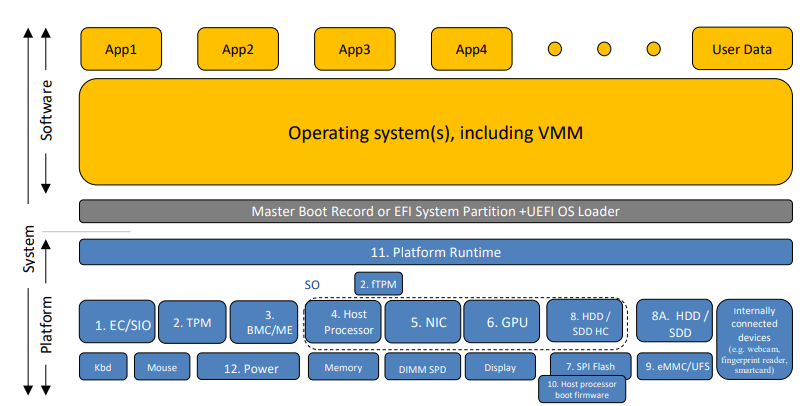This screenshot has width=805, height=406.
Task: Click the 7. SPI Flash box
Action: (589, 365)
